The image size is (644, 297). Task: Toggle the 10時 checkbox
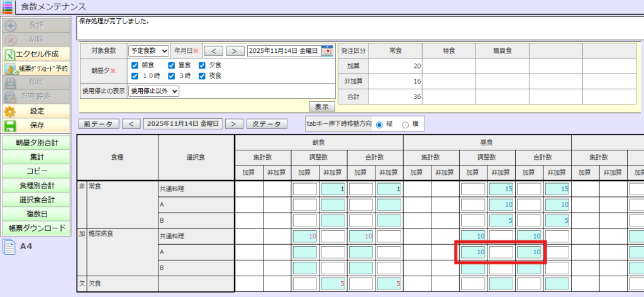click(135, 76)
